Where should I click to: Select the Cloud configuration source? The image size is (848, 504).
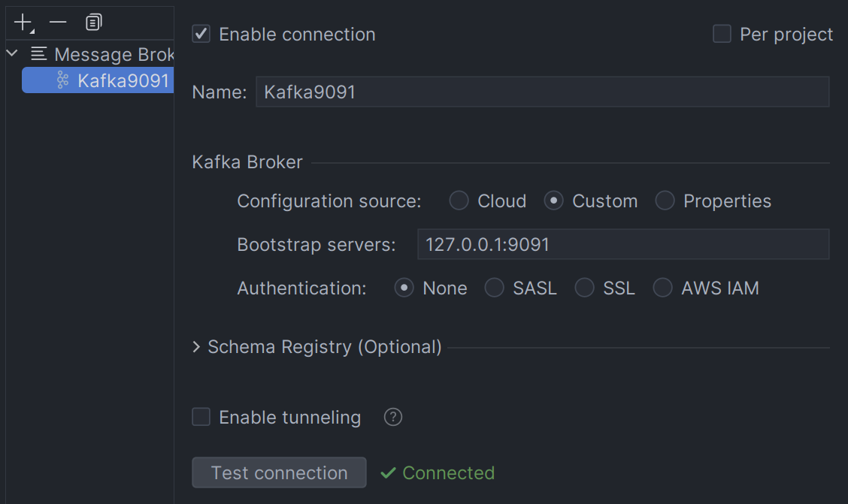pos(459,201)
